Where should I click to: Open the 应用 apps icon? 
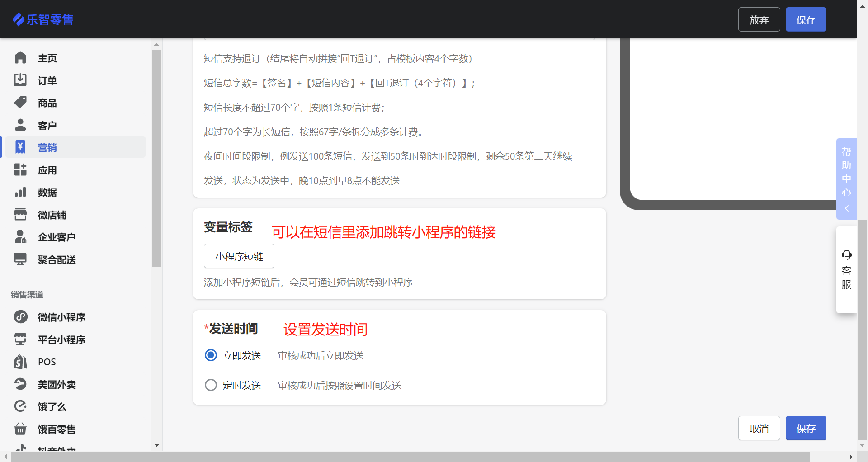(x=20, y=170)
